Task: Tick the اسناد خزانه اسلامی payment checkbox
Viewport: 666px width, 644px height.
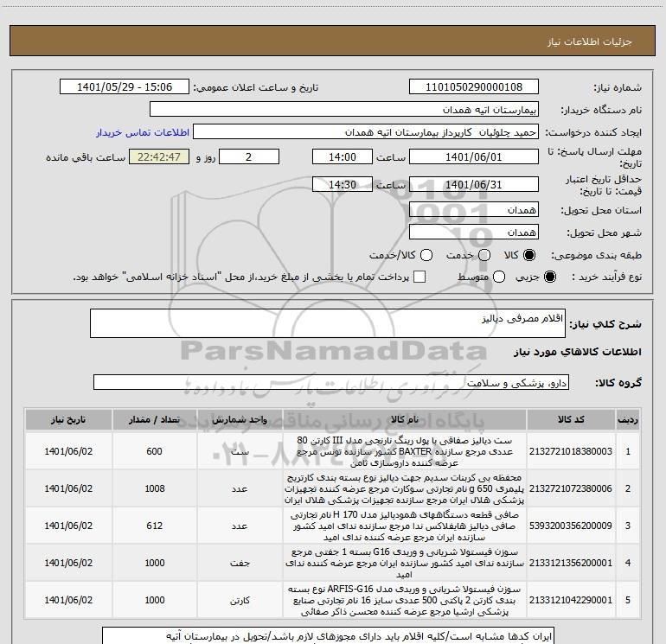Action: point(419,277)
